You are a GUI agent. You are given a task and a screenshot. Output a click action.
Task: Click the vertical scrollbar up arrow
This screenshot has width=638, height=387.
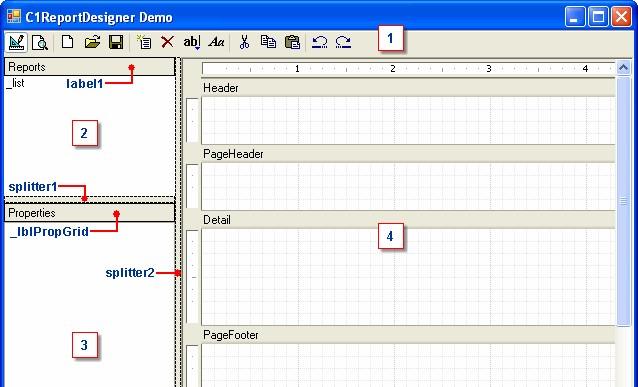(x=623, y=68)
